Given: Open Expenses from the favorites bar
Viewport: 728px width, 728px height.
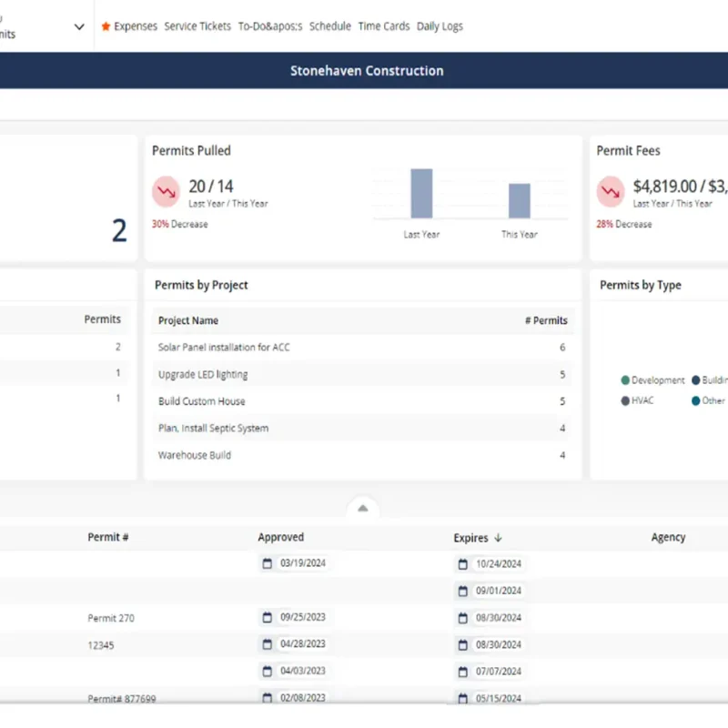Looking at the screenshot, I should click(x=135, y=26).
